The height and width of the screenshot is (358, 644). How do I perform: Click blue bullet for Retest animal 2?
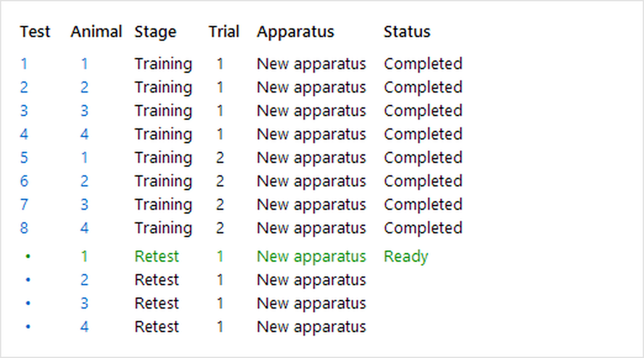coord(28,280)
